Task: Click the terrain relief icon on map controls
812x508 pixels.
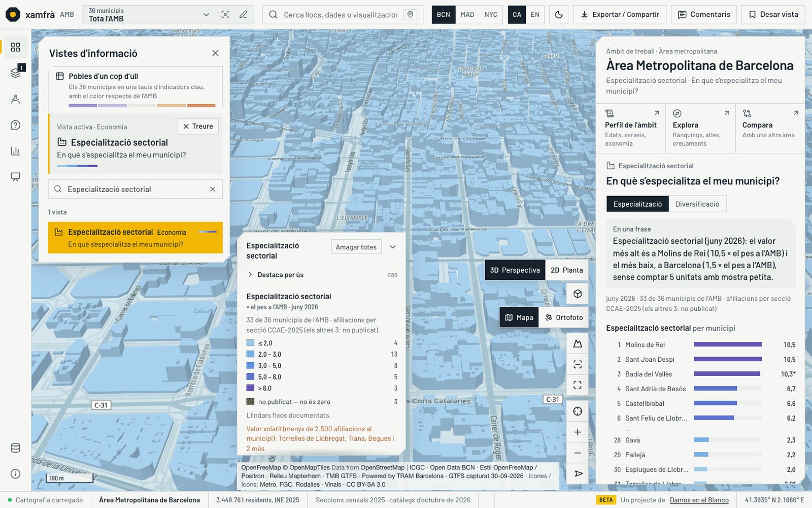Action: [x=578, y=344]
